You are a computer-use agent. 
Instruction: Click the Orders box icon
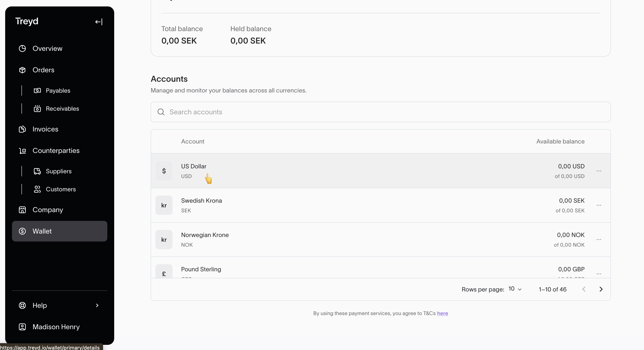[22, 70]
